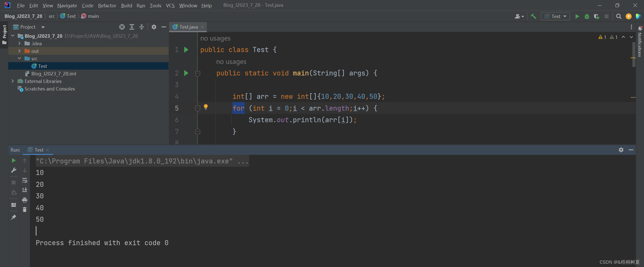Open editor tabs more options menu
The width and height of the screenshot is (644, 267).
point(631,27)
